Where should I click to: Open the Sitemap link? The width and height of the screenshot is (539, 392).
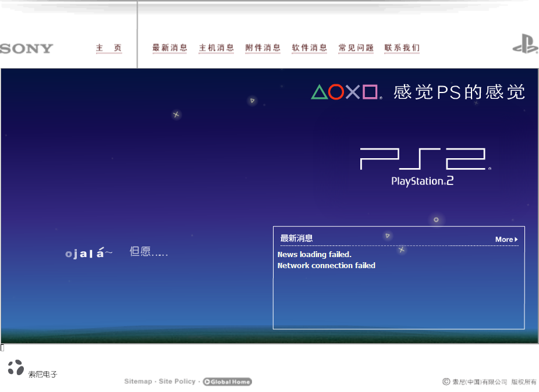tap(138, 382)
